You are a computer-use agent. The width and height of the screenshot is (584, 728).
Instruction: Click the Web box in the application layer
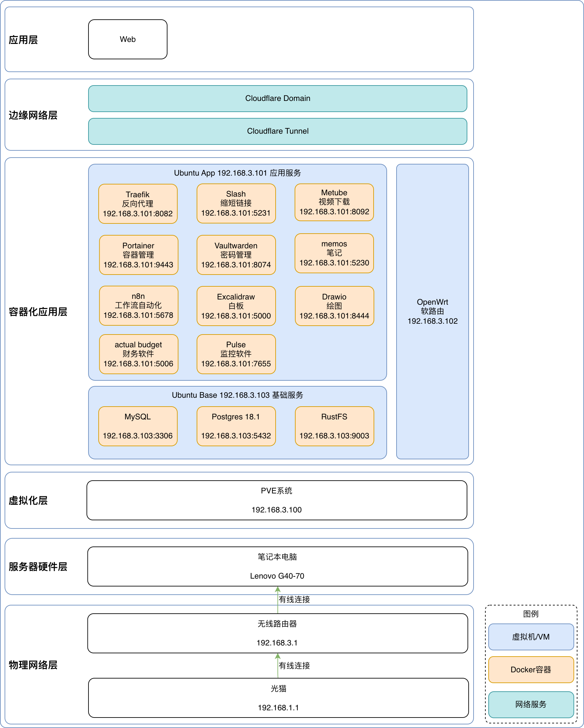point(128,40)
